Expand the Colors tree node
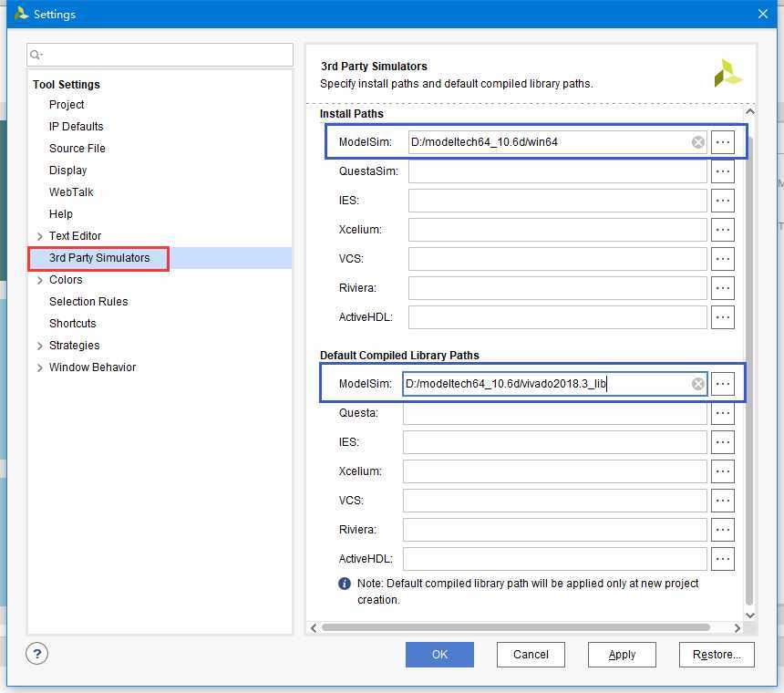 [x=40, y=280]
